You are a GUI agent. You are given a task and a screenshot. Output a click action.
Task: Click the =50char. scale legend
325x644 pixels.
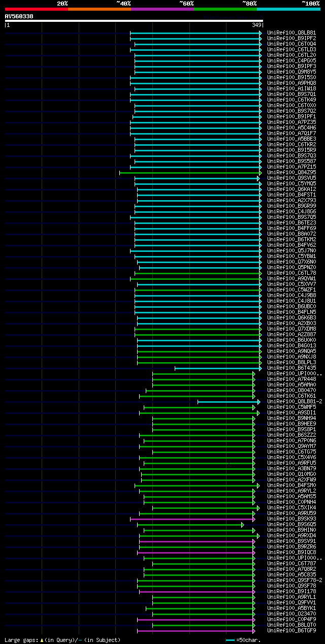(243, 640)
